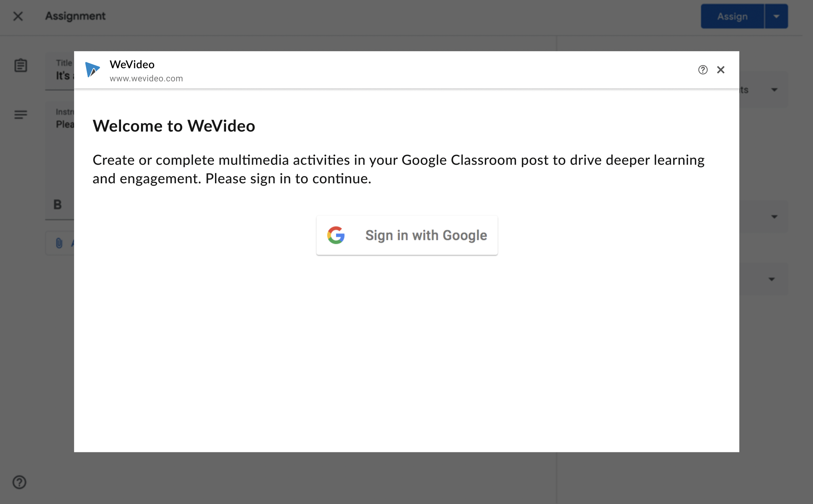Viewport: 813px width, 504px height.
Task: Sign in with Google button
Action: (x=406, y=235)
